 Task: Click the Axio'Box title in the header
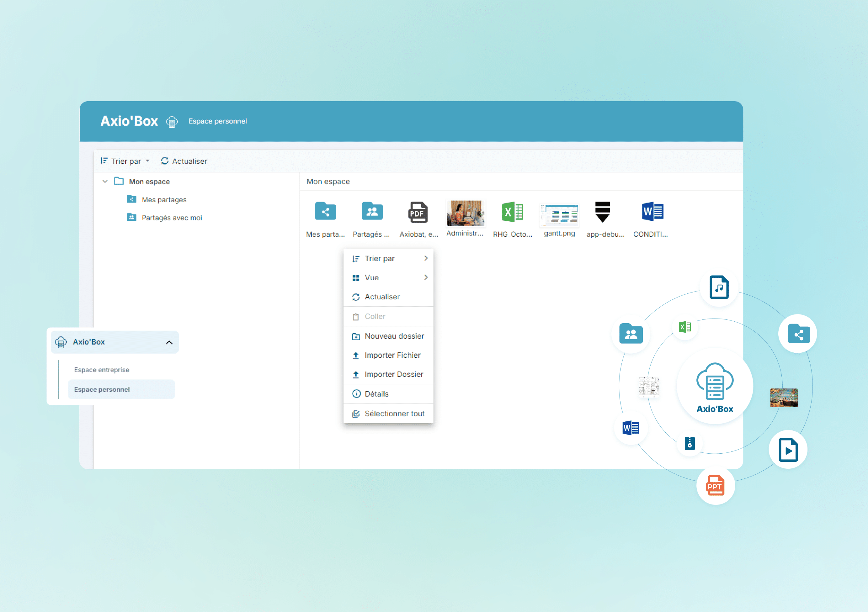129,121
